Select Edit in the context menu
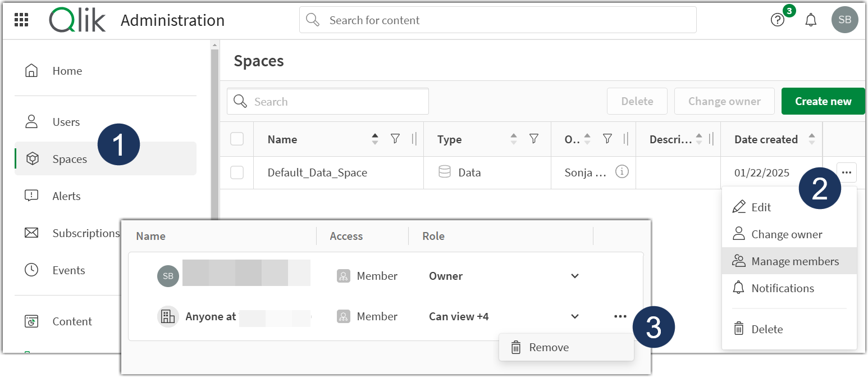Viewport: 868px width, 377px height. (789, 207)
